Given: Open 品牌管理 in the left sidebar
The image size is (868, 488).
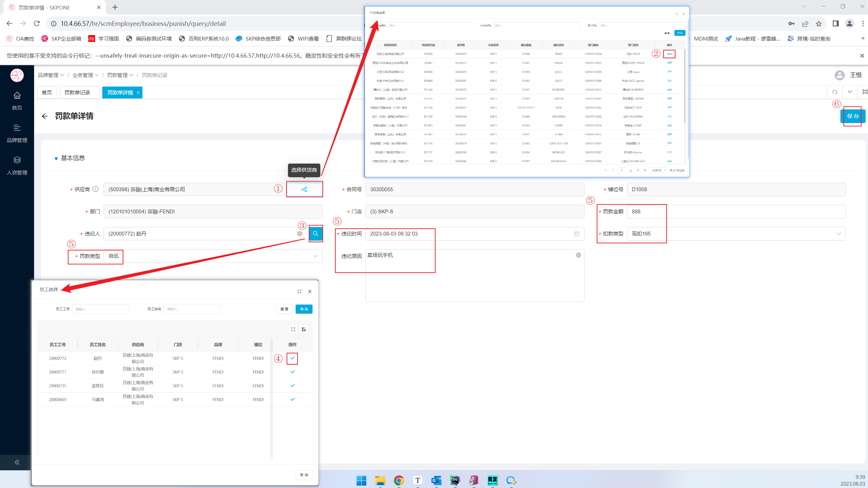Looking at the screenshot, I should [x=17, y=133].
